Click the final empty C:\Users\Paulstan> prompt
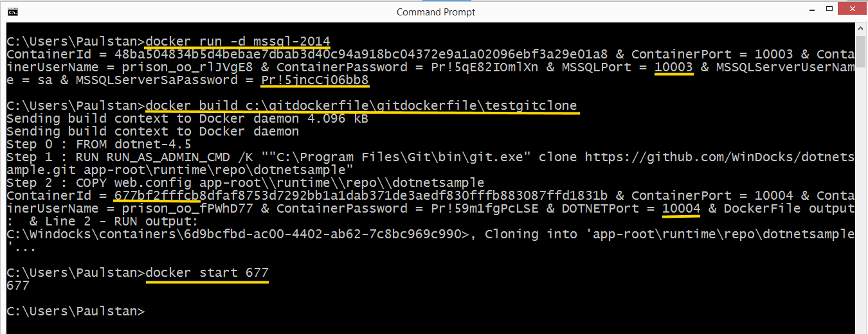This screenshot has width=868, height=334. point(76,312)
